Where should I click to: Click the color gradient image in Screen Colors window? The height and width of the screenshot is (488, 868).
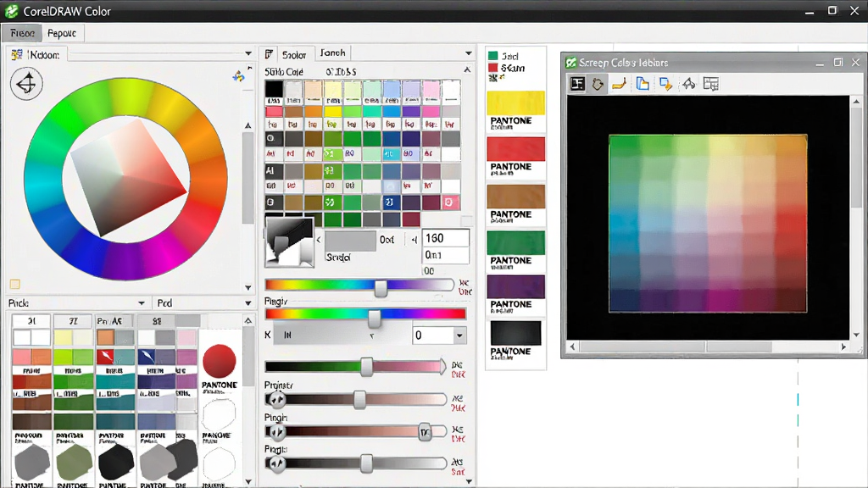[x=708, y=224]
